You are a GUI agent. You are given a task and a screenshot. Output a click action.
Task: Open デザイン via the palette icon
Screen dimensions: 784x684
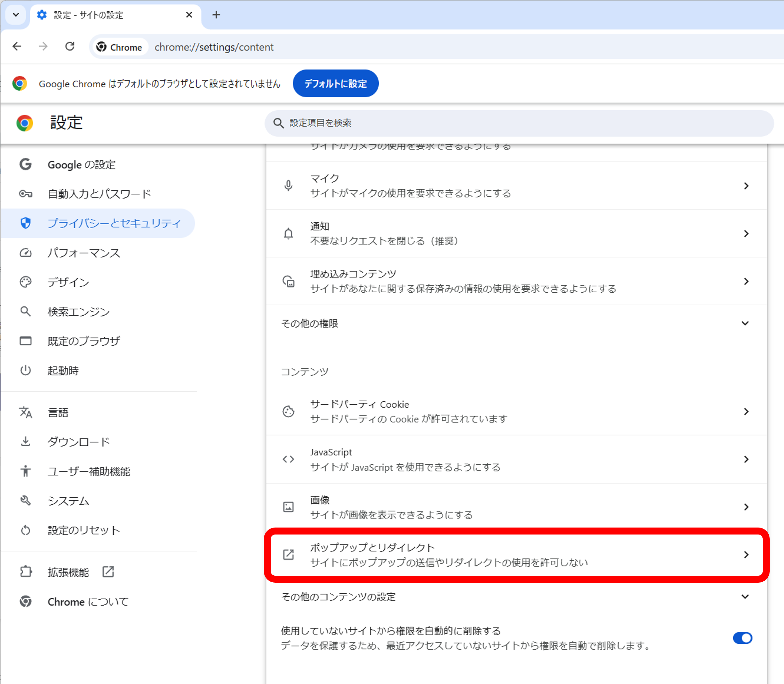point(25,282)
